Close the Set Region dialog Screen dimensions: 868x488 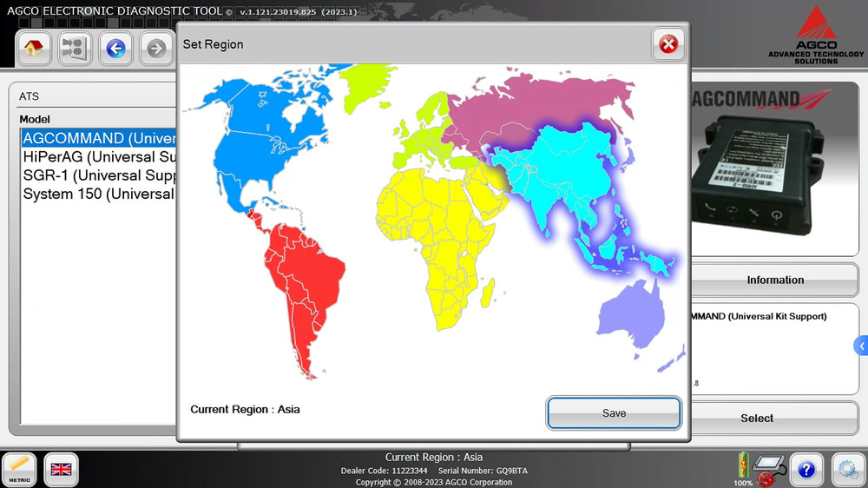point(667,44)
